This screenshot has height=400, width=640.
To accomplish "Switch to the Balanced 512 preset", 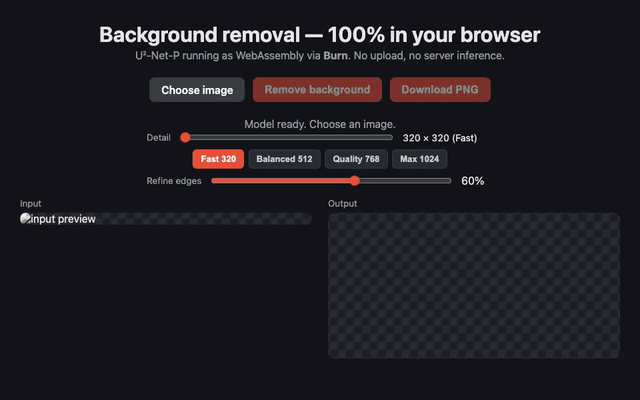I will pyautogui.click(x=284, y=159).
